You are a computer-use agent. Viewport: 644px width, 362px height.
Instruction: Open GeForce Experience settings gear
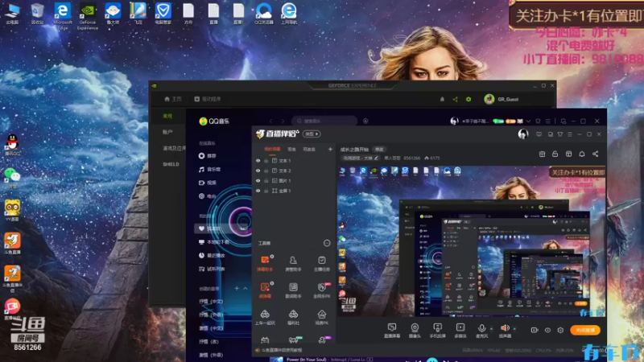469,99
